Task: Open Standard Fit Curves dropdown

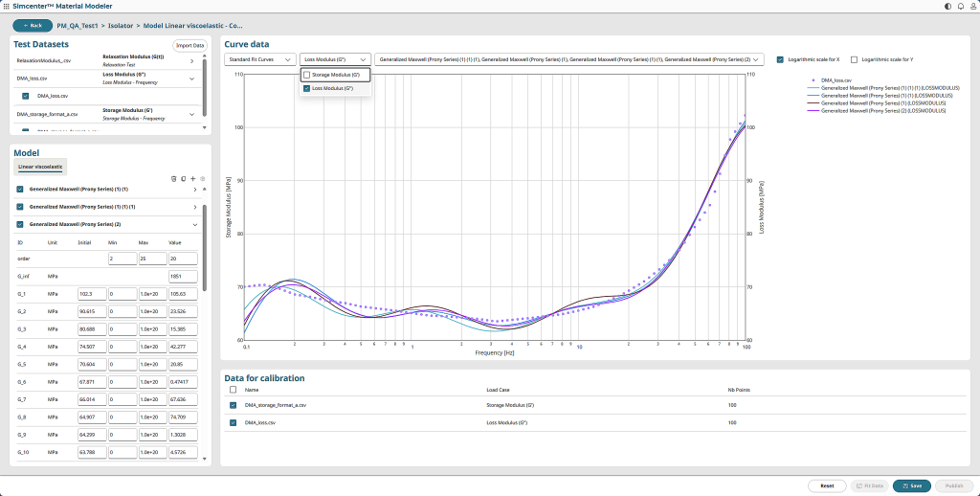Action: coord(260,59)
